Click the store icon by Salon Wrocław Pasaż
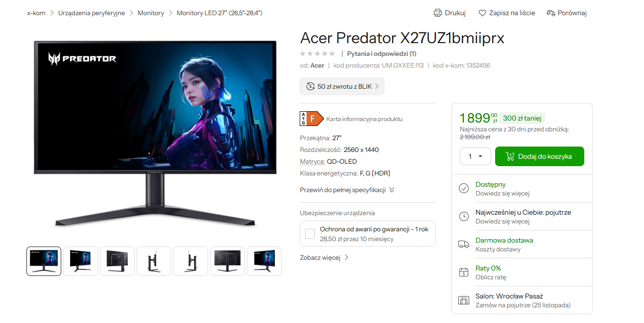 (x=464, y=300)
